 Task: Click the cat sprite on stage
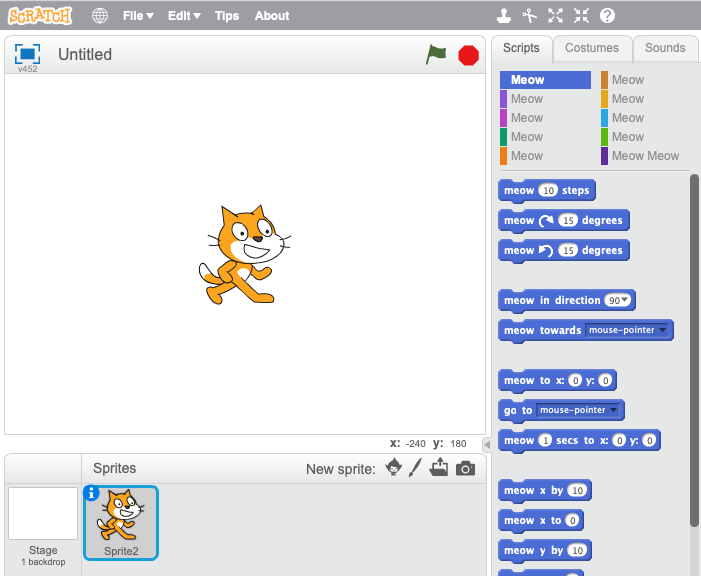point(244,255)
